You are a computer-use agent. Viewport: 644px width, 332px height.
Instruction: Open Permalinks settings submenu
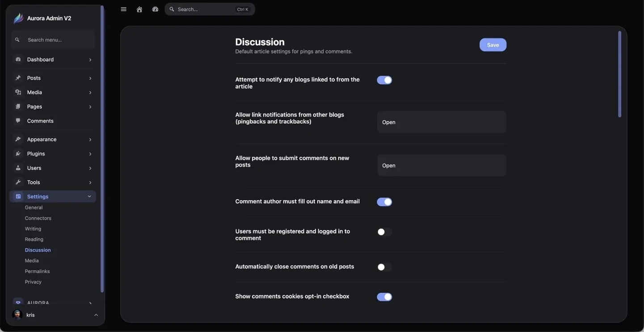point(38,272)
